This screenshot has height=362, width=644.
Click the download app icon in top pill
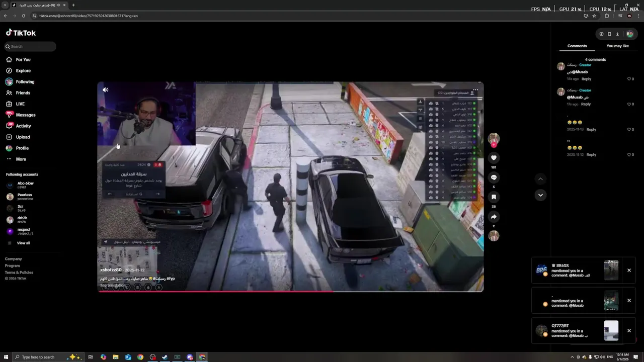[x=617, y=34]
